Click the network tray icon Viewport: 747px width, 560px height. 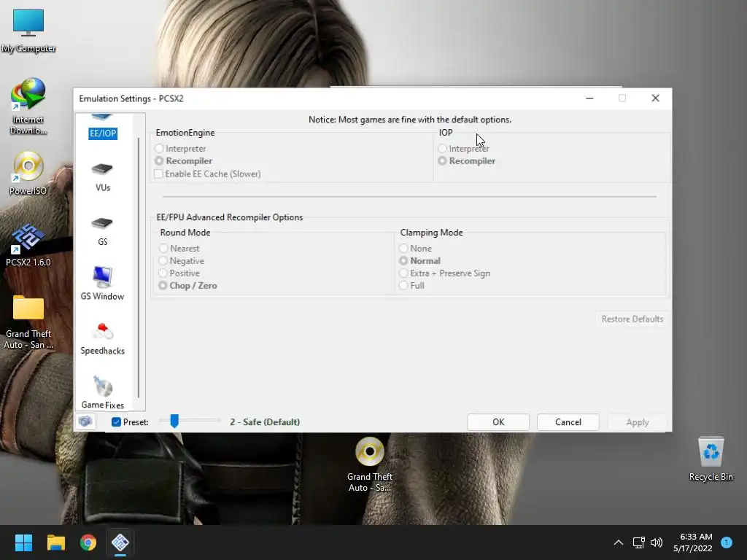pos(638,542)
